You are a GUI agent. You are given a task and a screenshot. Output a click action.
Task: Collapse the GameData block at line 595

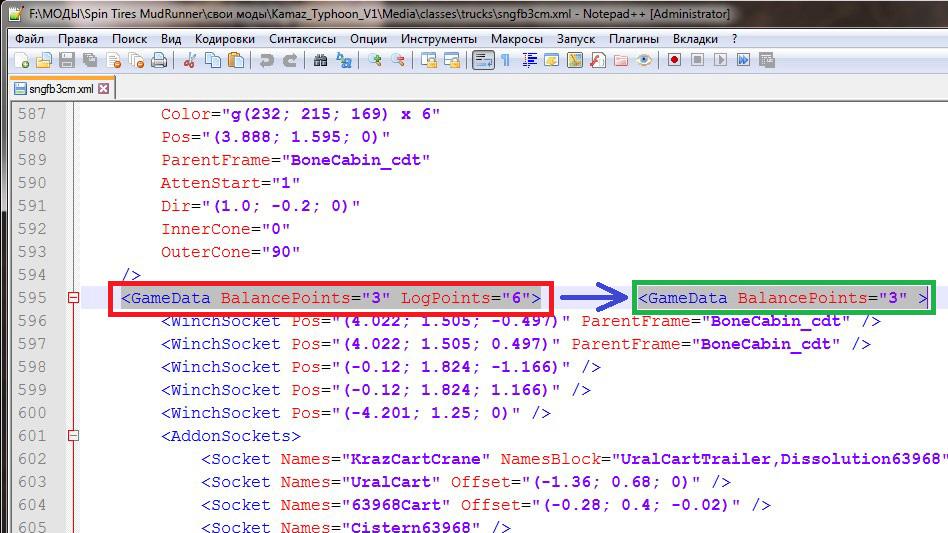coord(73,298)
